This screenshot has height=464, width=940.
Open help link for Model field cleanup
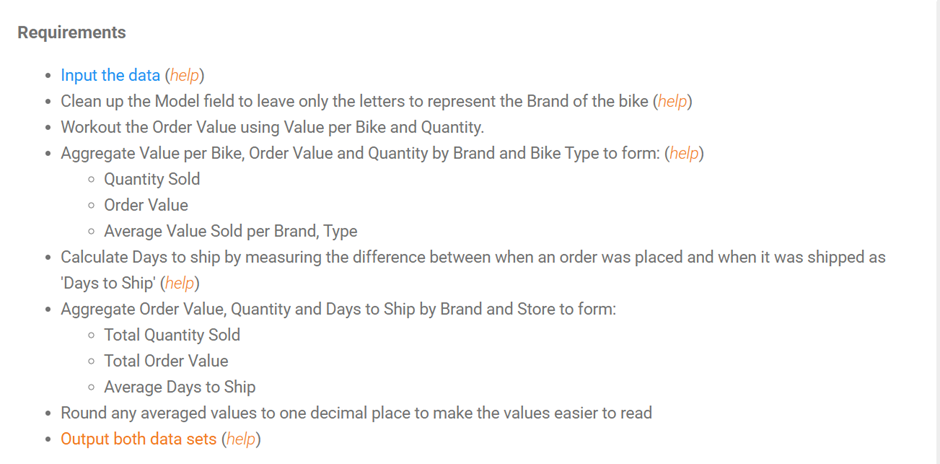coord(673,101)
